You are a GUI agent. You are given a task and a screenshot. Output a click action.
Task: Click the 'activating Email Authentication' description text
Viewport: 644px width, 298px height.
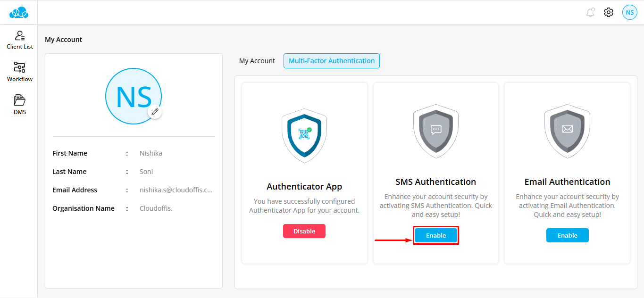click(x=568, y=206)
